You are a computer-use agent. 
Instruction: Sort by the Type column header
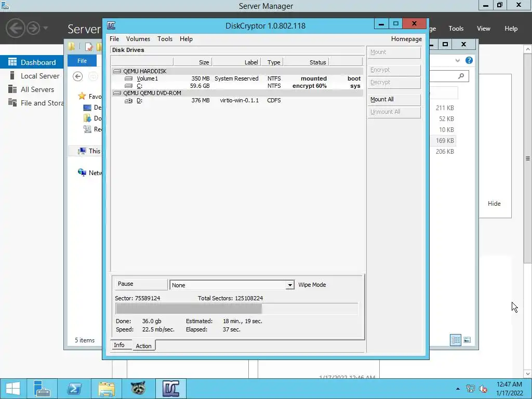272,62
